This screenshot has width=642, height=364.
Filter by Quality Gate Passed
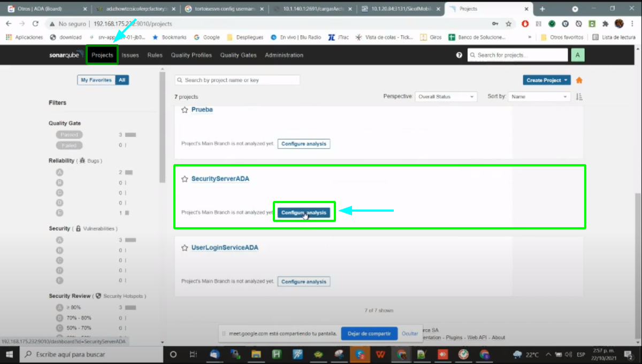(x=69, y=135)
